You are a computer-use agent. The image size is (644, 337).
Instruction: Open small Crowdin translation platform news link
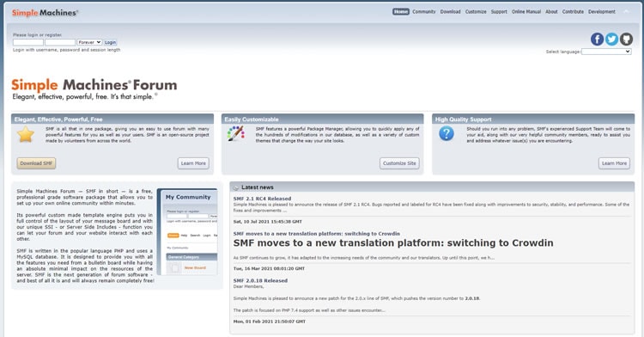pos(316,234)
